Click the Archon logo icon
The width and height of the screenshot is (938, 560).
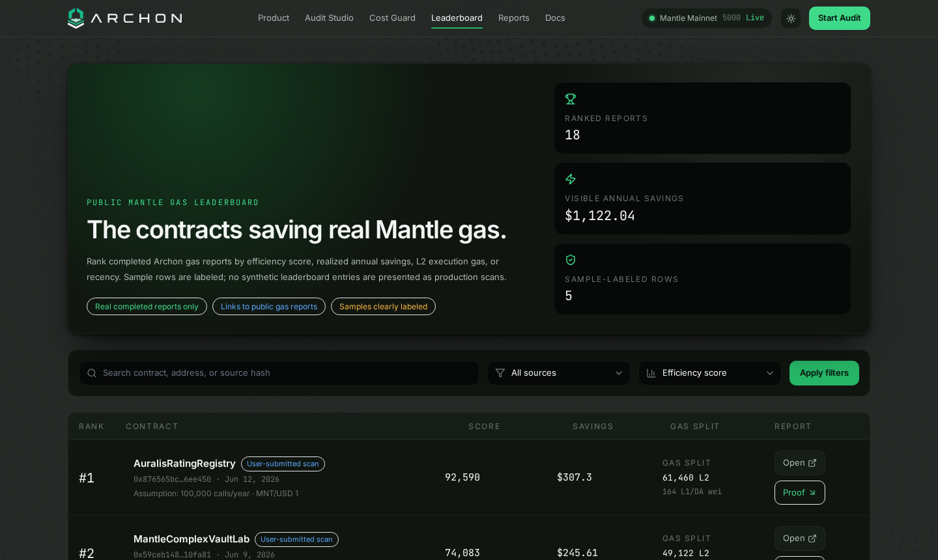pyautogui.click(x=76, y=18)
